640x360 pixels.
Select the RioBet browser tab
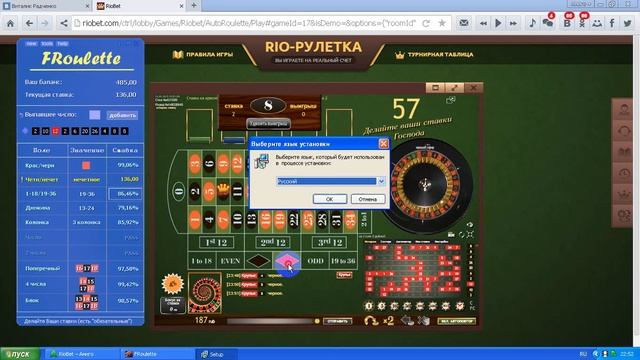(140, 6)
